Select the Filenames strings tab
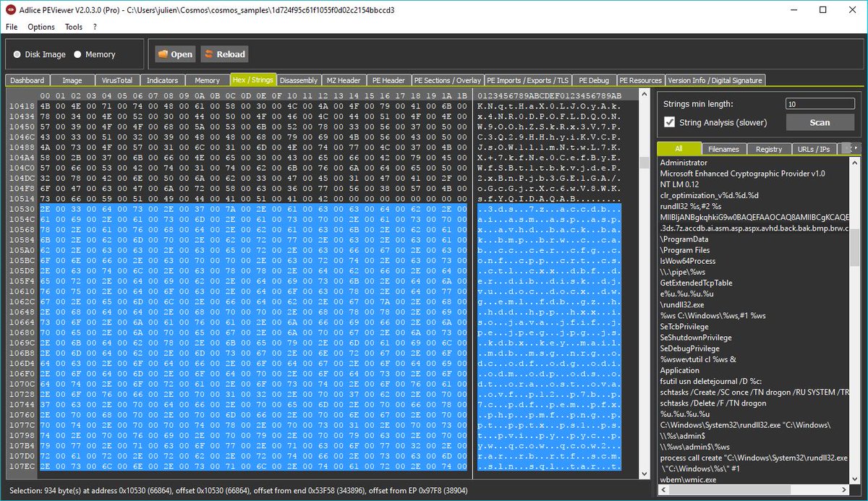 click(x=723, y=149)
